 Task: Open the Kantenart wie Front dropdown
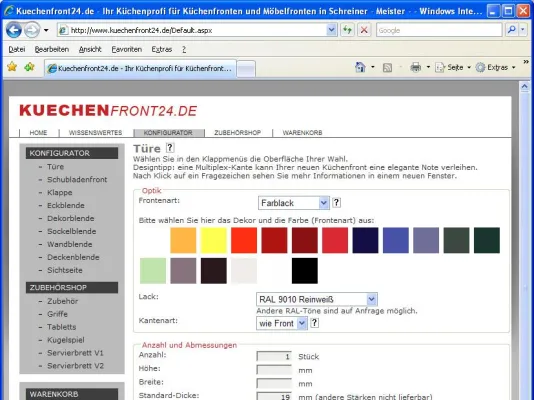[x=282, y=323]
